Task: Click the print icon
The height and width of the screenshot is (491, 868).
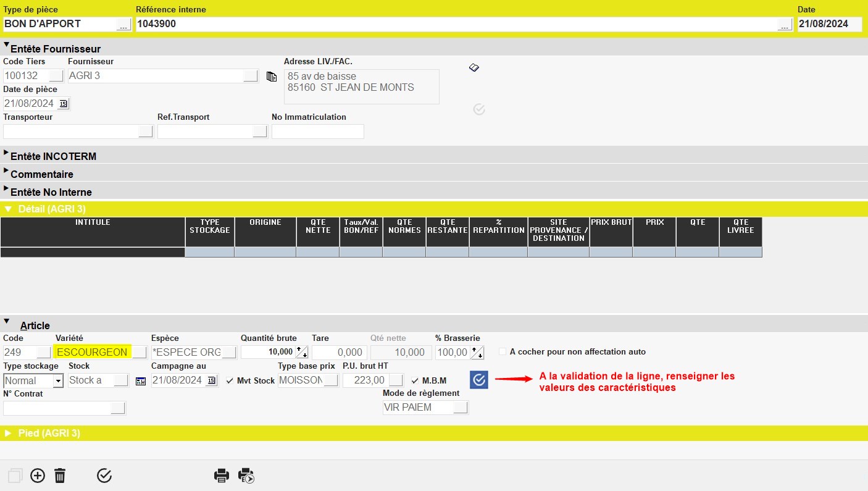Action: (222, 476)
